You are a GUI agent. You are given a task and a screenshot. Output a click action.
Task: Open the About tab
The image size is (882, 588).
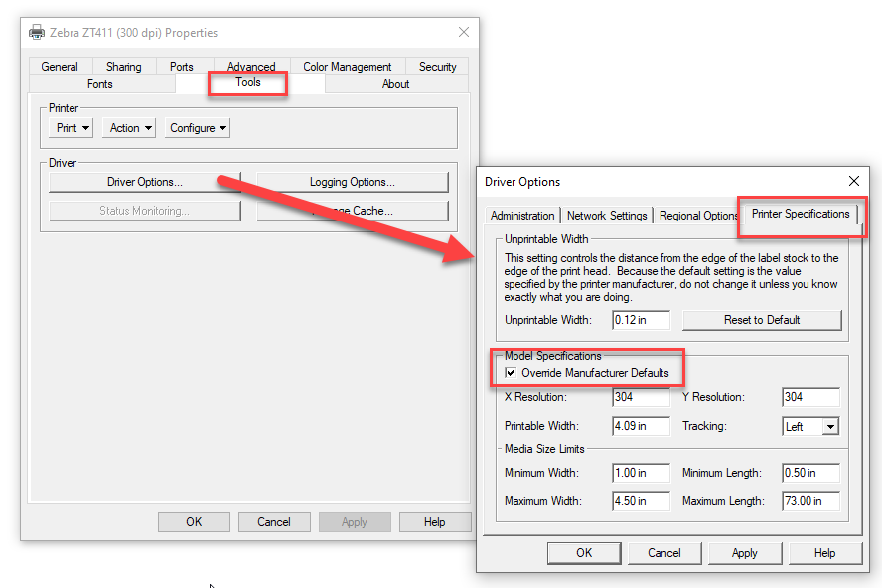396,84
